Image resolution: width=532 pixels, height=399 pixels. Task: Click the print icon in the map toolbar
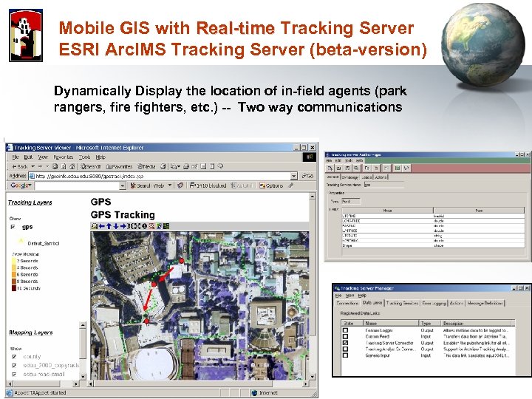coord(95,226)
